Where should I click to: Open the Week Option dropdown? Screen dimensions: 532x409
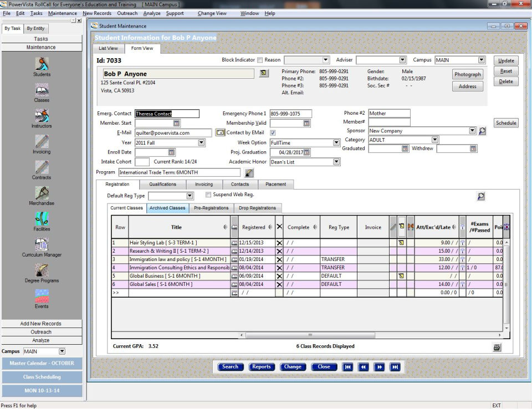click(x=336, y=143)
